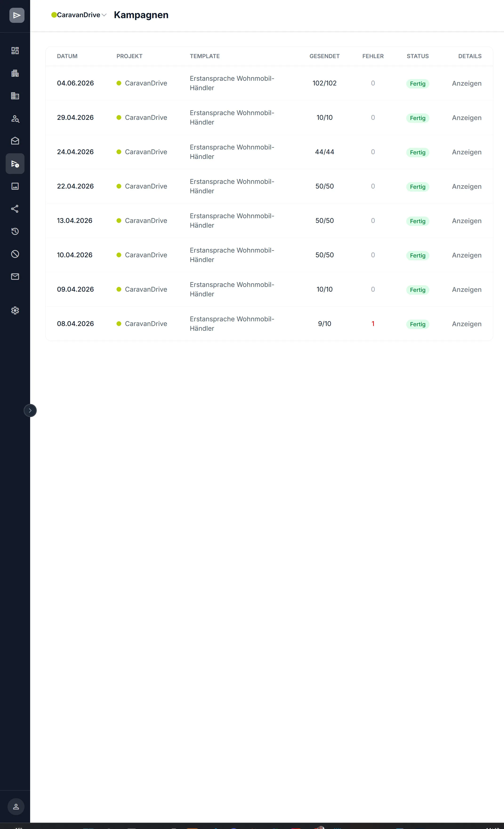Open the office building list icon
The image size is (504, 829).
coord(15,96)
